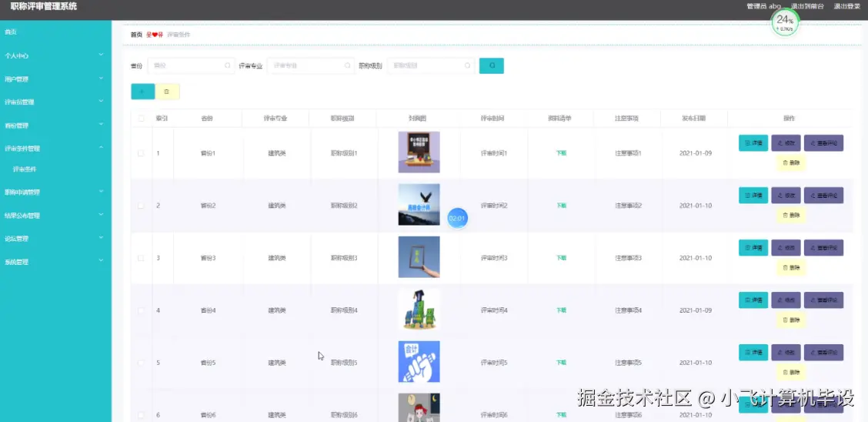Image resolution: width=868 pixels, height=422 pixels.
Task: Expand the 用户管理 sidebar chevron
Action: tap(101, 78)
